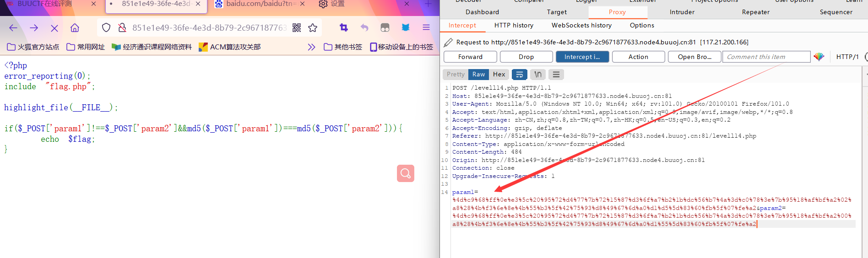Click the highlight color picker icon
868x258 pixels.
819,57
